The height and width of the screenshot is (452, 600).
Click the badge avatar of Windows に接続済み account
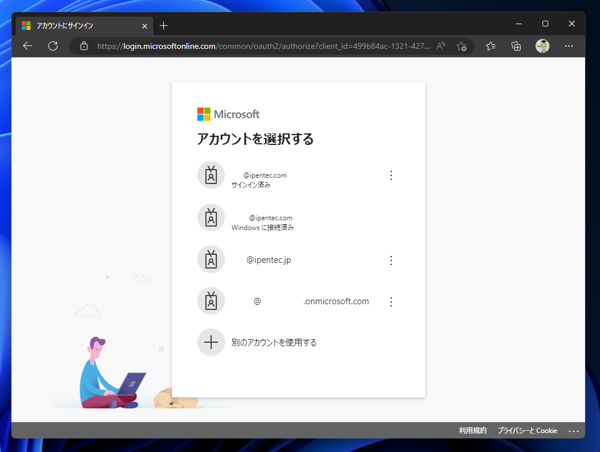(211, 217)
